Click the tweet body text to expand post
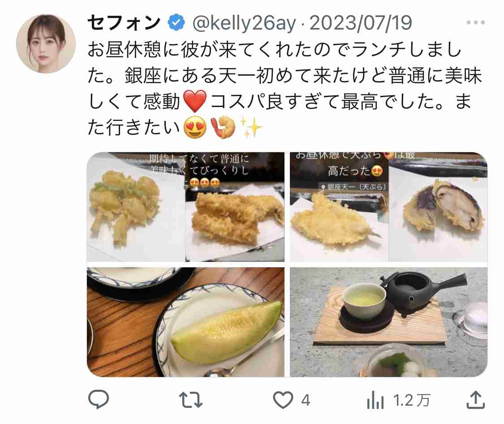 click(x=285, y=89)
